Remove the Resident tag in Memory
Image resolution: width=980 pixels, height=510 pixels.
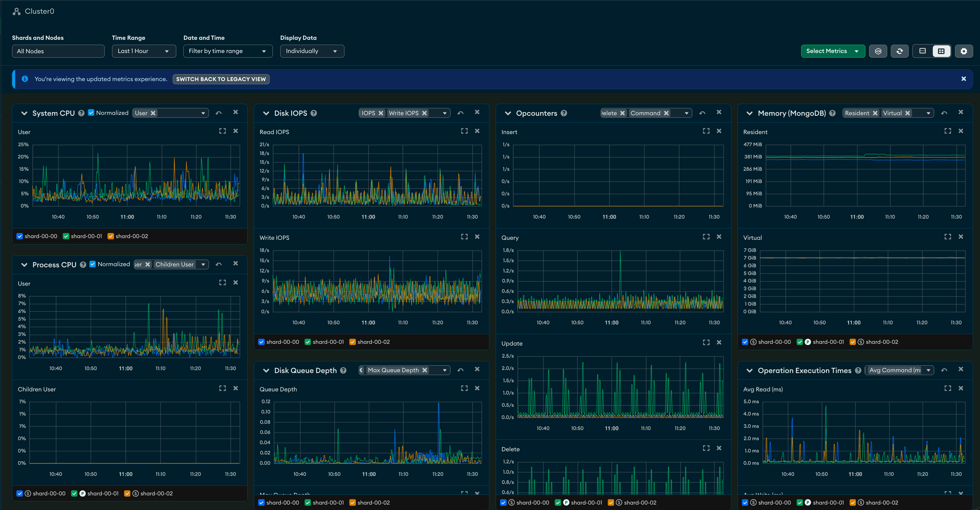pyautogui.click(x=875, y=113)
